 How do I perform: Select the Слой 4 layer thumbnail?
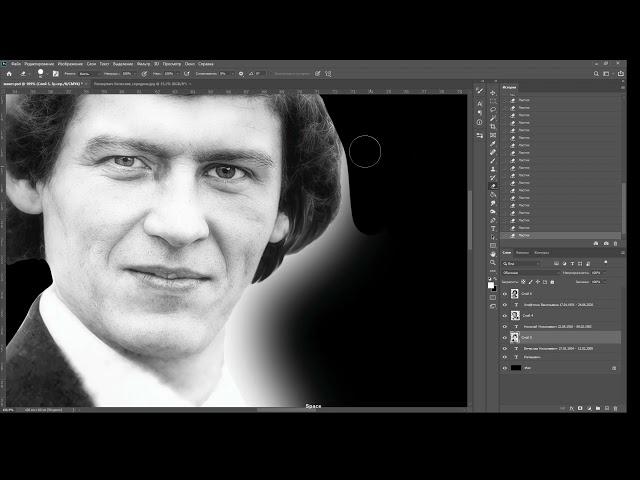click(515, 316)
